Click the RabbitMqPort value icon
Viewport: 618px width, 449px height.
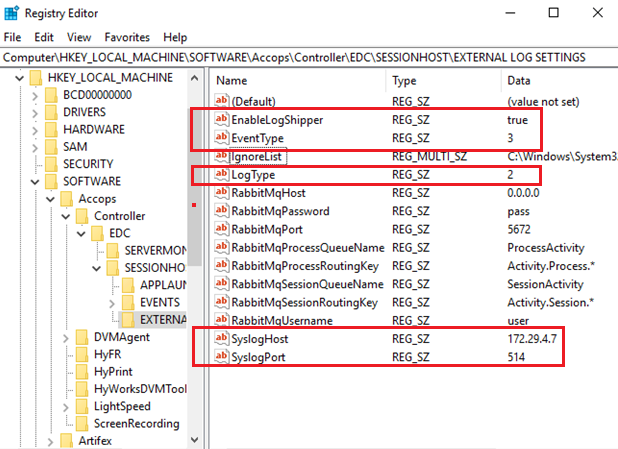[221, 229]
